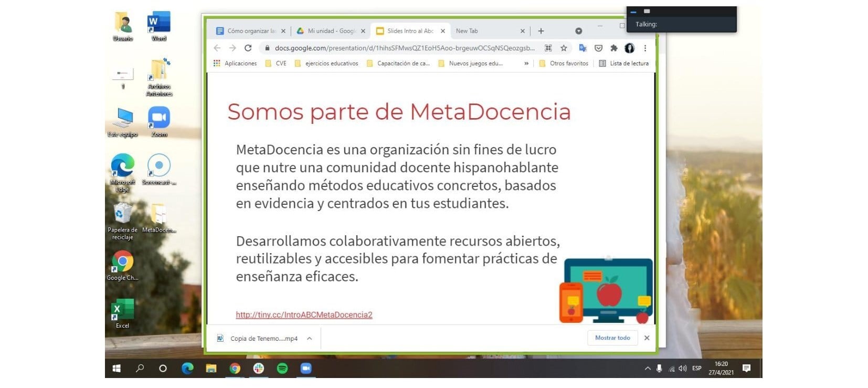Screen dimensions: 868x388
Task: Open the Windows Start menu
Action: coord(117,369)
